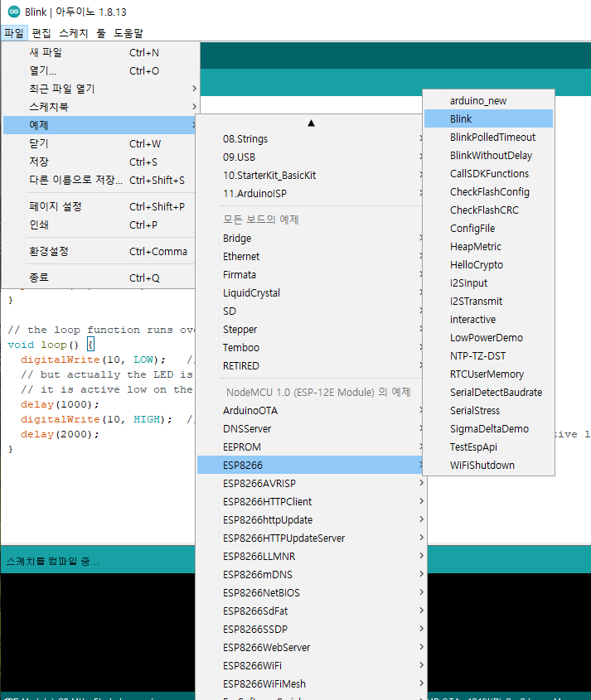591x700 pixels.
Task: Open WiFiShutdown example
Action: coord(488,466)
